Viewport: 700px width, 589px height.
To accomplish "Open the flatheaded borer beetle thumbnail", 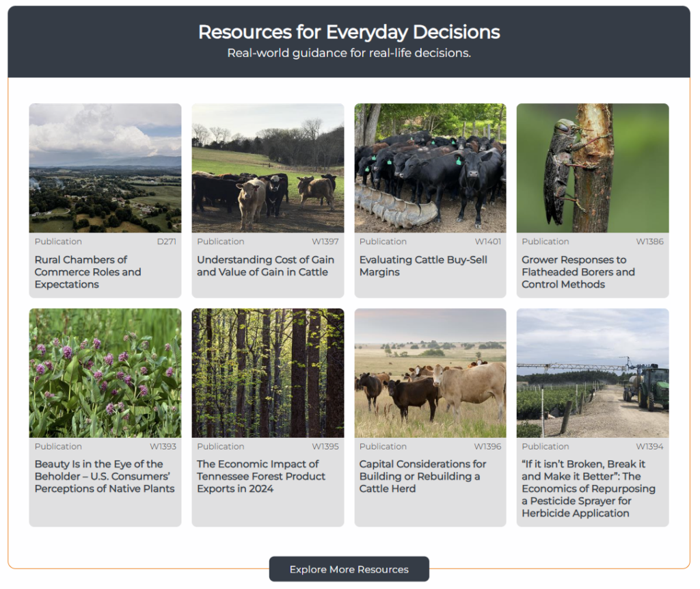I will tap(593, 168).
